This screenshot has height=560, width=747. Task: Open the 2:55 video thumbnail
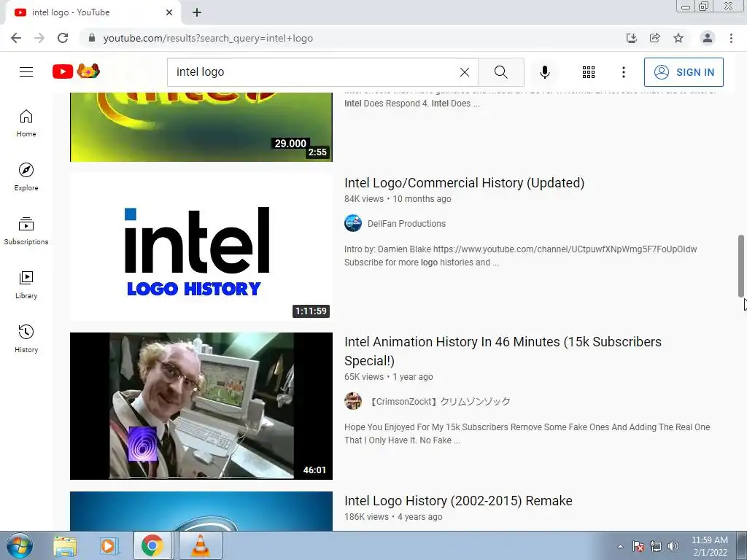click(x=201, y=127)
